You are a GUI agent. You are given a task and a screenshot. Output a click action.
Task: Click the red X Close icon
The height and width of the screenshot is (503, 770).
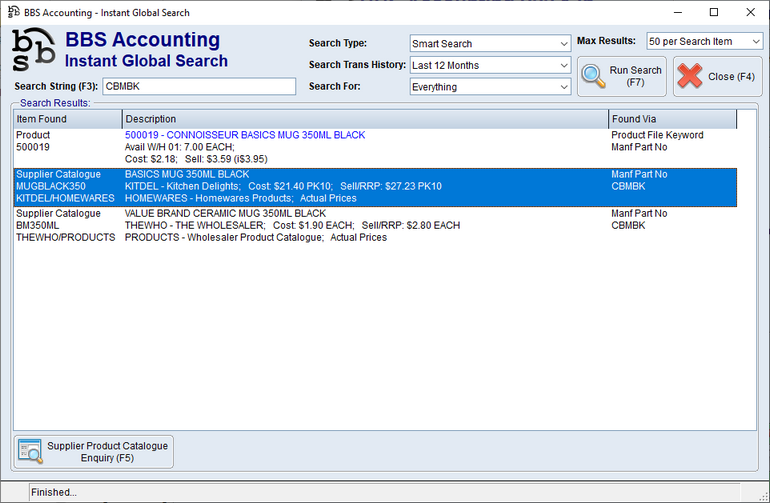tap(689, 76)
